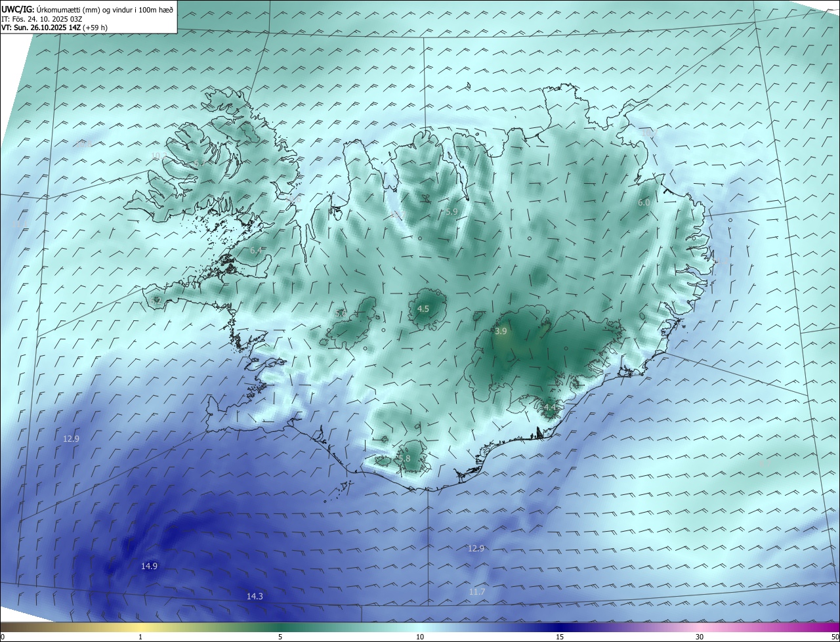Screen dimensions: 840x642
Task: Click the 50 tick label on the colorbar
Action: [x=835, y=637]
